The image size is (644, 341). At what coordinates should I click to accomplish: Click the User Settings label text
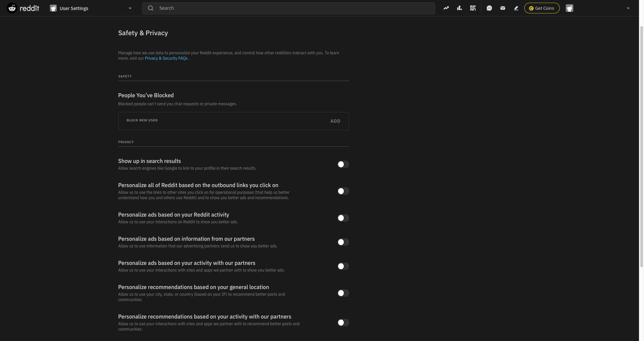pyautogui.click(x=74, y=8)
